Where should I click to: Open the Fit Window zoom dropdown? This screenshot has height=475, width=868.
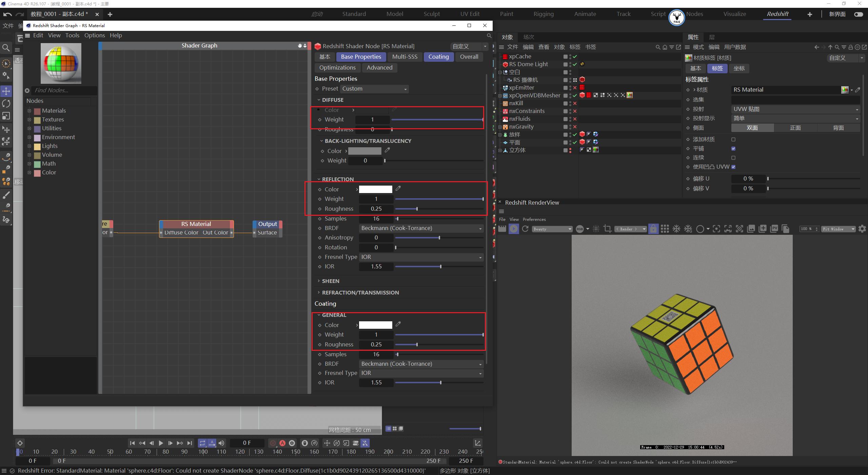coord(839,229)
